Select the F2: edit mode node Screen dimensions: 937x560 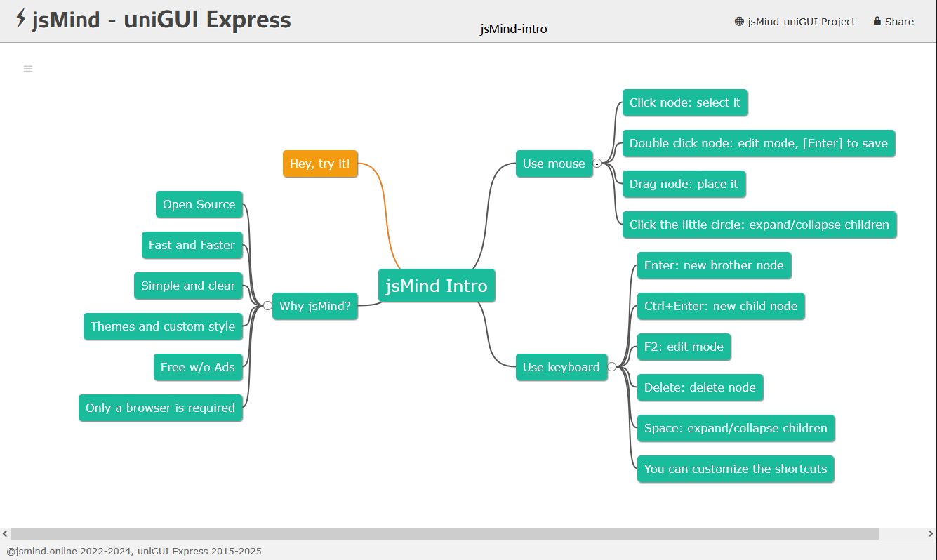tap(684, 347)
